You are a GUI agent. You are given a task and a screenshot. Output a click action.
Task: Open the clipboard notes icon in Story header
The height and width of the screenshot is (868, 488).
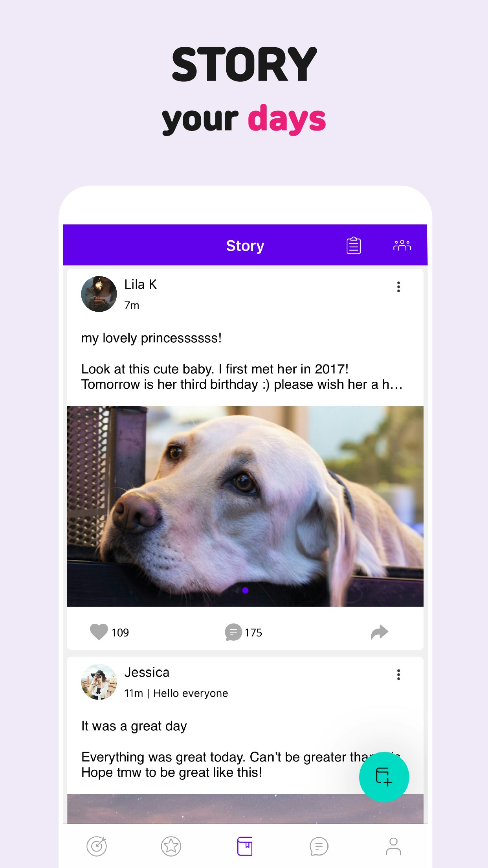point(354,246)
